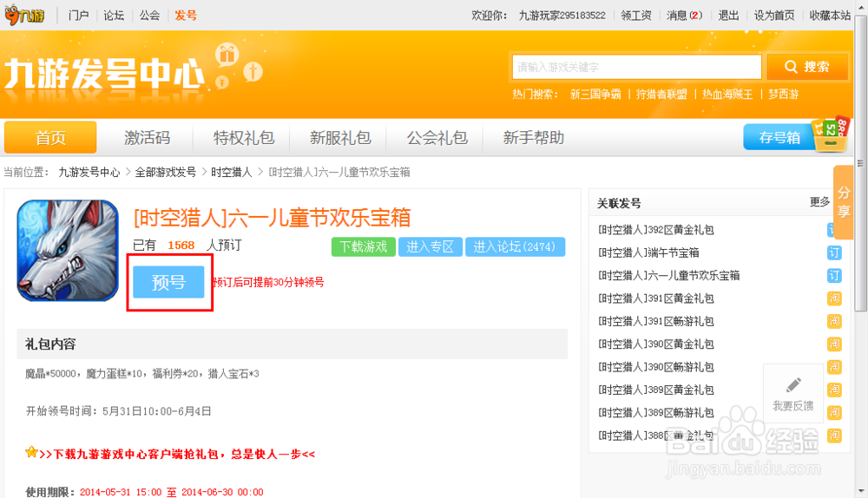Click breadcrumb link 九游发号中心
The width and height of the screenshot is (868, 498).
pyautogui.click(x=89, y=172)
